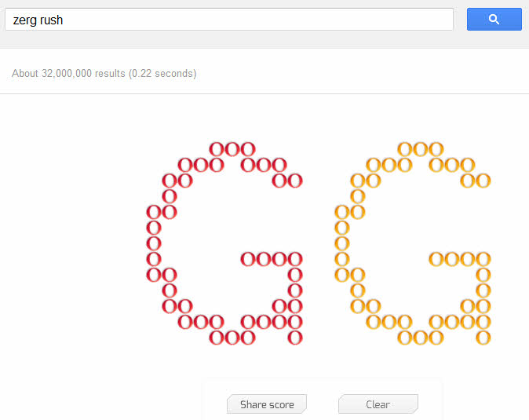Click the middle O atop the yellow G
Viewport: 529px width, 420px height.
pyautogui.click(x=421, y=149)
